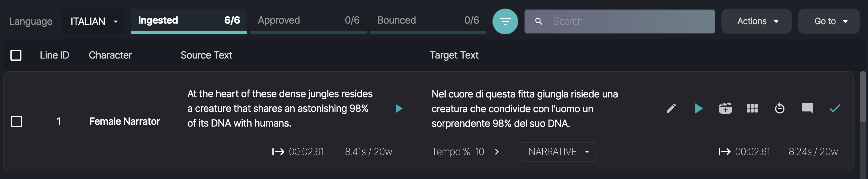This screenshot has height=179, width=868.
Task: Open the ITALIAN language dropdown
Action: click(x=94, y=21)
